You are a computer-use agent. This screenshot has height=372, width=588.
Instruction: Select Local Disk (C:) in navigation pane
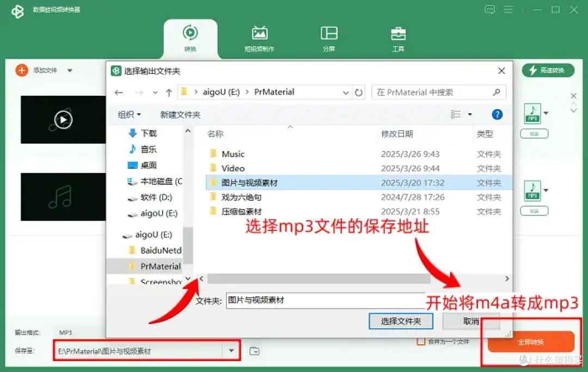(x=155, y=181)
